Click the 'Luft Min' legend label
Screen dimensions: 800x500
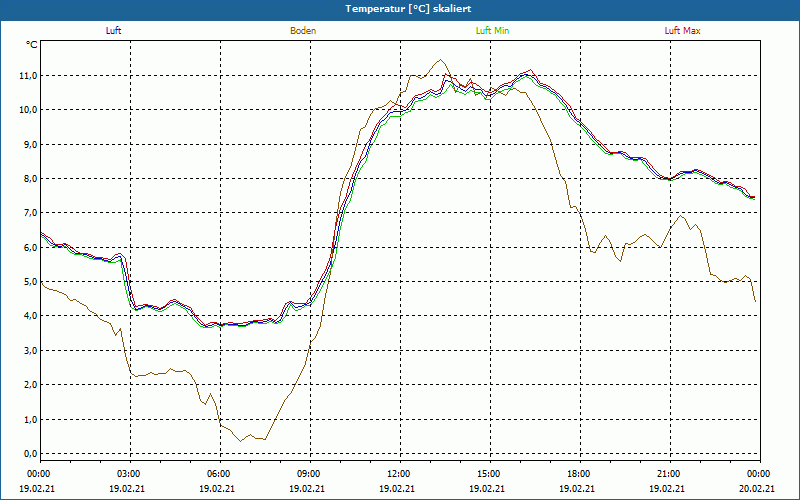(492, 31)
